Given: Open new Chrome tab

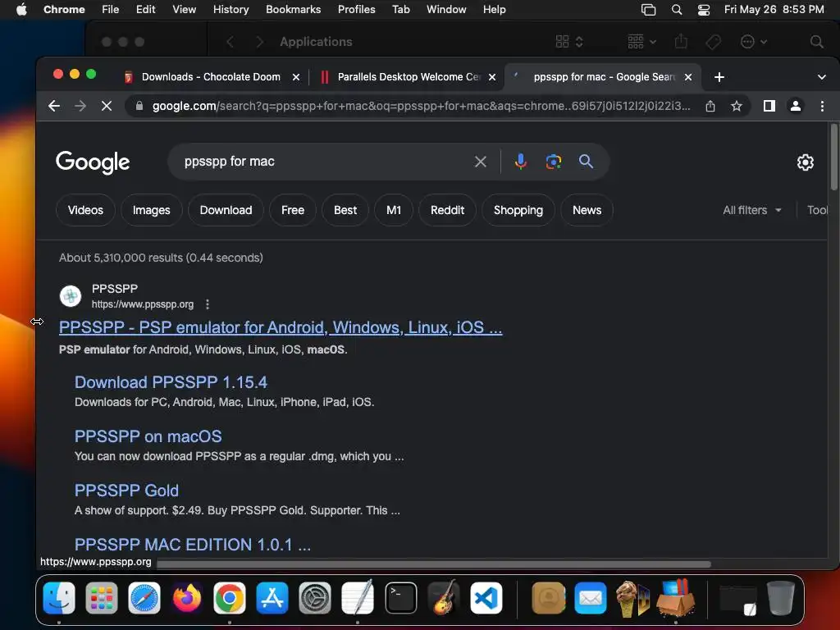Looking at the screenshot, I should (719, 77).
